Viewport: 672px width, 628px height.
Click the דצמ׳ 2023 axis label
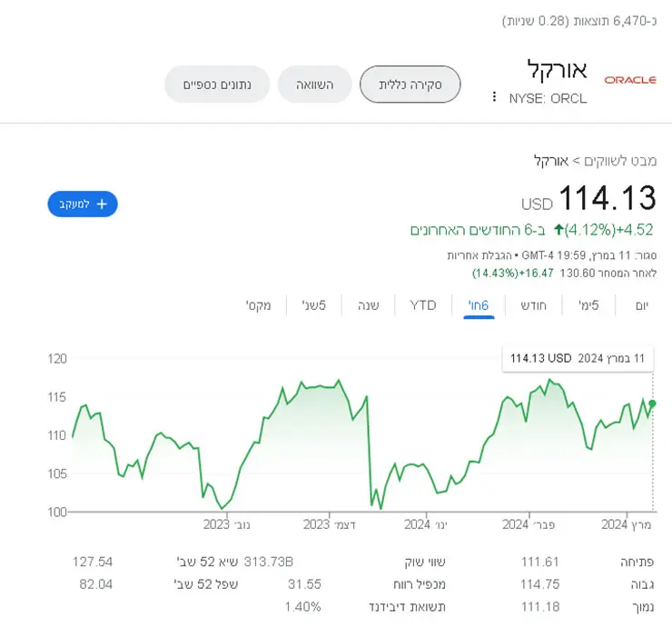pos(329,524)
